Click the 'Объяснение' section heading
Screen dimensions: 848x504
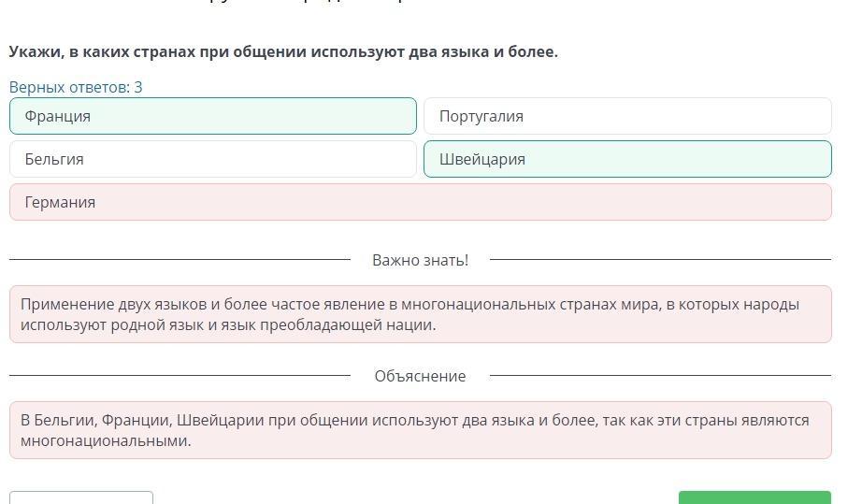[420, 376]
